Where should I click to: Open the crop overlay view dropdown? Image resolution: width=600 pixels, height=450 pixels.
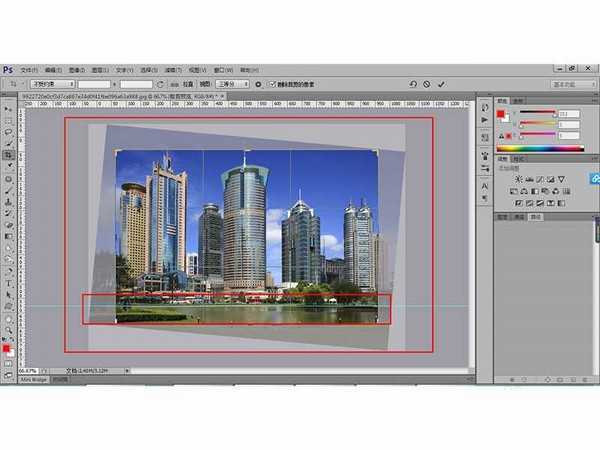click(234, 85)
